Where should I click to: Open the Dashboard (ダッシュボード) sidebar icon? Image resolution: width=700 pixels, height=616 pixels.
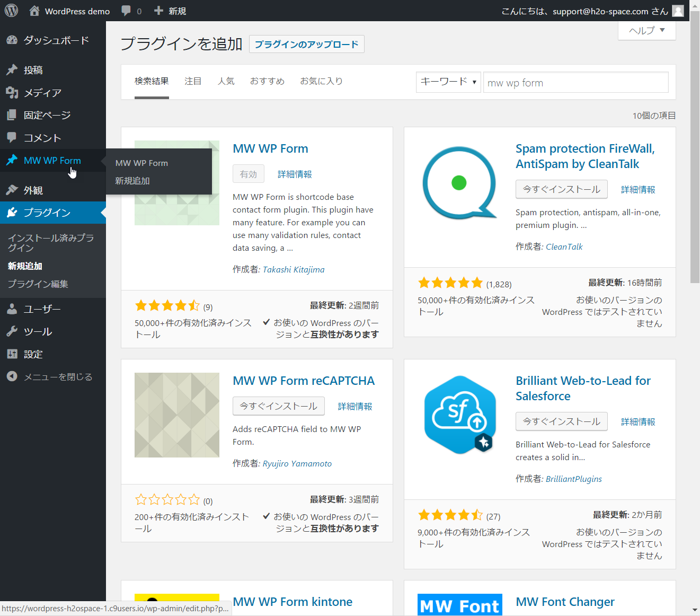pyautogui.click(x=12, y=40)
